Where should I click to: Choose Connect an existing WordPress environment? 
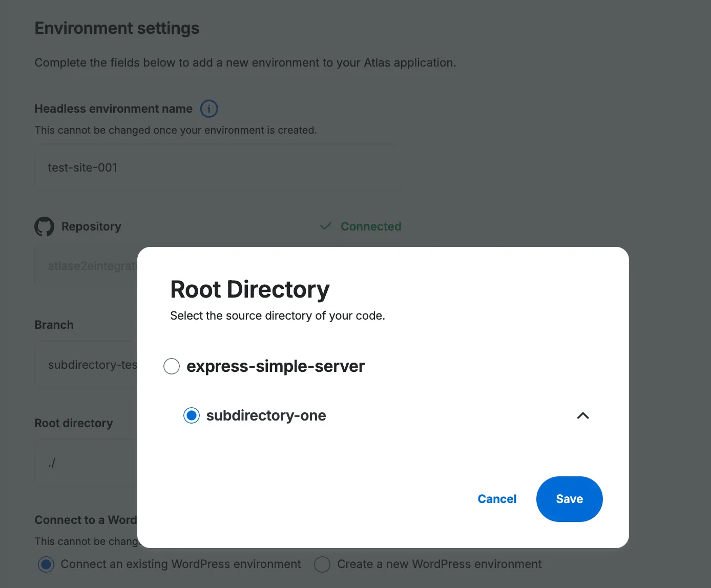click(46, 564)
